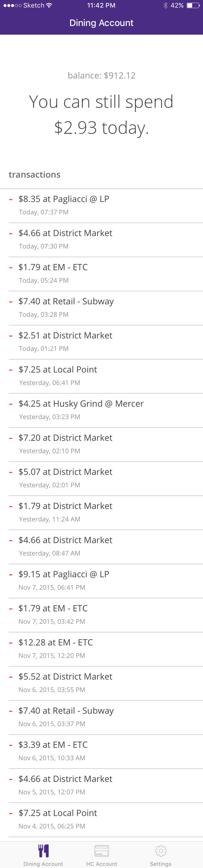The image size is (203, 868).
Task: Open the Dining Account fork-knife tab icon
Action: point(43,850)
